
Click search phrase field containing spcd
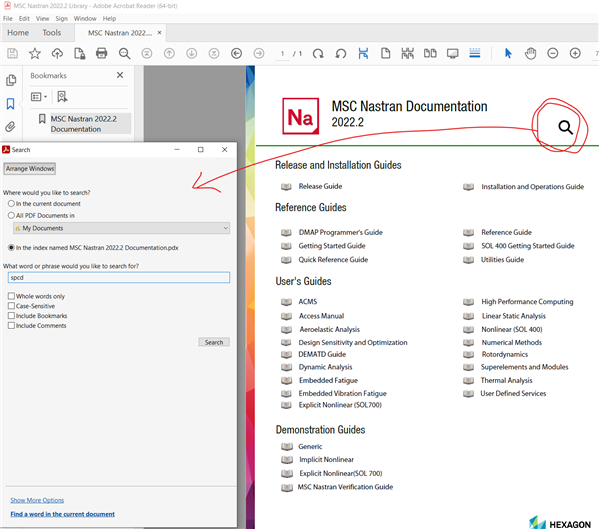[119, 277]
